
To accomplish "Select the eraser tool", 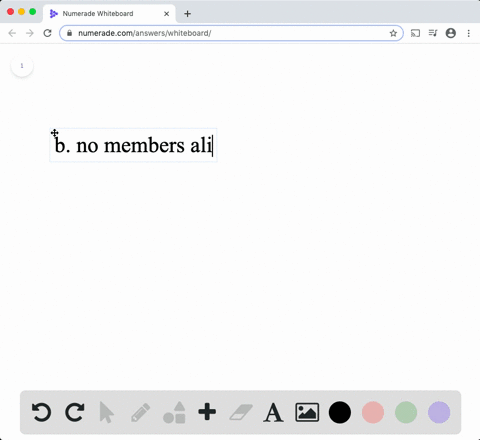I will coord(241,412).
